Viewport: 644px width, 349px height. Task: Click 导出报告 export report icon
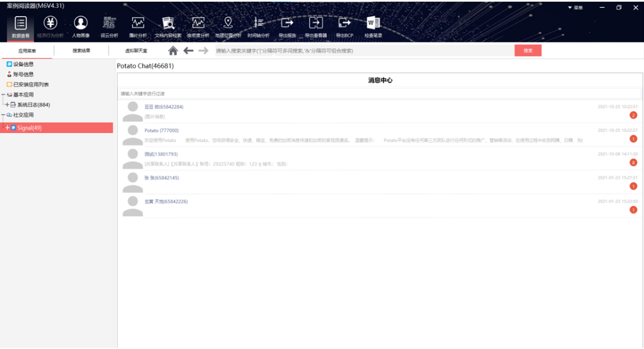[x=287, y=23]
